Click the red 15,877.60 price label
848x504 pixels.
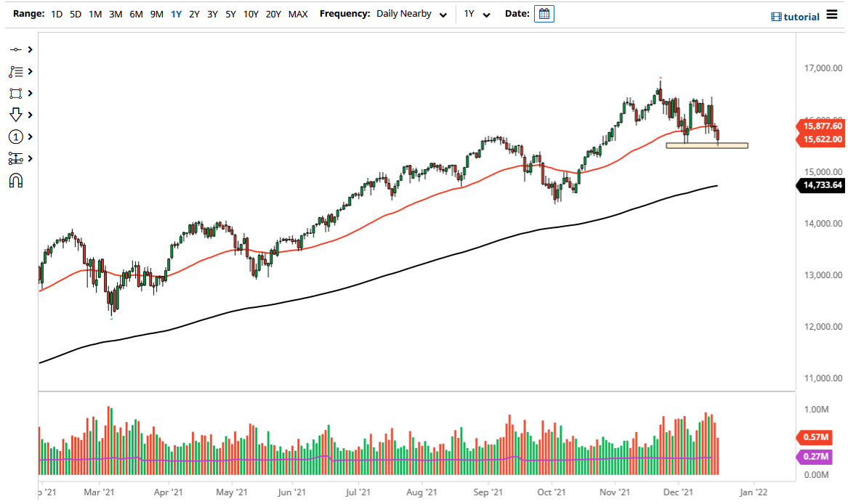822,126
